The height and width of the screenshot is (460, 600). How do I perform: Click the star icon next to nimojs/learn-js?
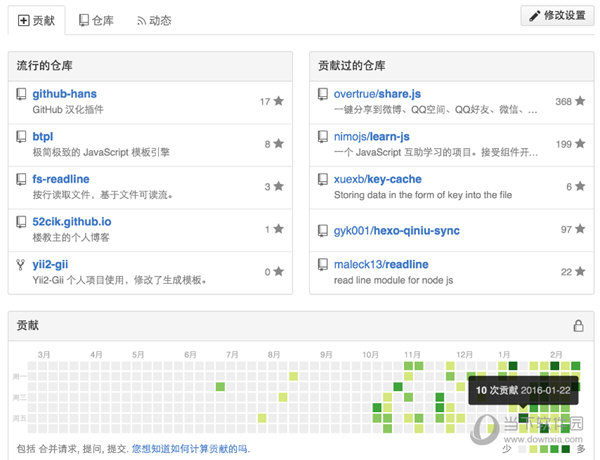pyautogui.click(x=581, y=144)
